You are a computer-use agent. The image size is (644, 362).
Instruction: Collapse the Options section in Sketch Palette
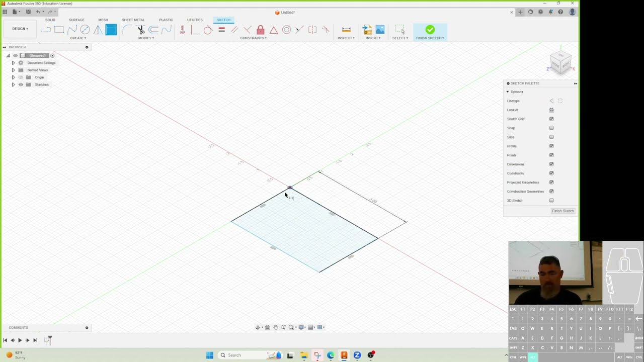(508, 92)
